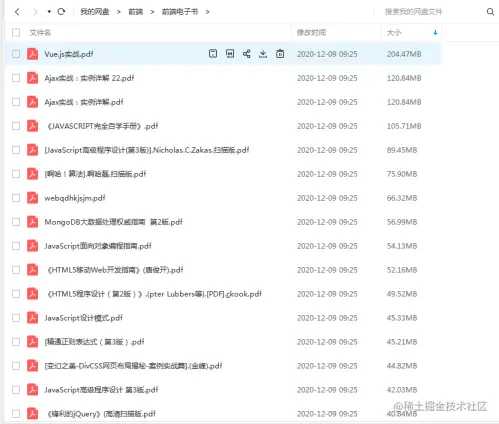Viewport: 499px width, 424px height.
Task: Click PDF icon of 精通正则表达式 file
Action: [32, 342]
